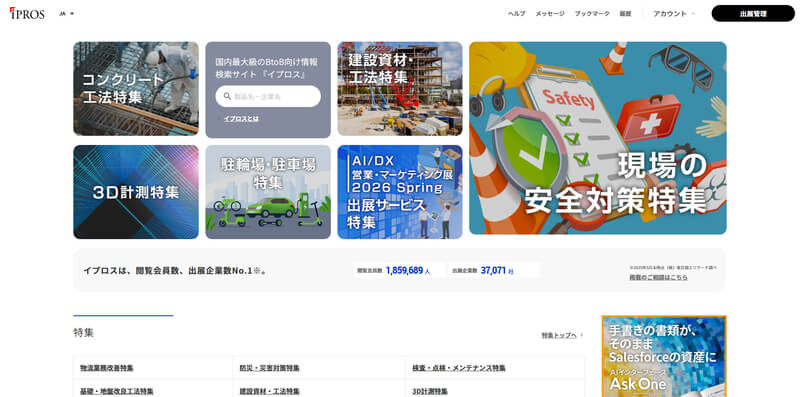Expand the アカウント menu
The height and width of the screenshot is (397, 800).
pos(673,14)
